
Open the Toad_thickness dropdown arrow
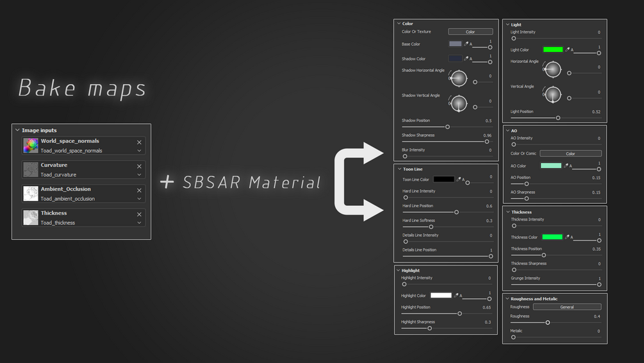(x=139, y=223)
